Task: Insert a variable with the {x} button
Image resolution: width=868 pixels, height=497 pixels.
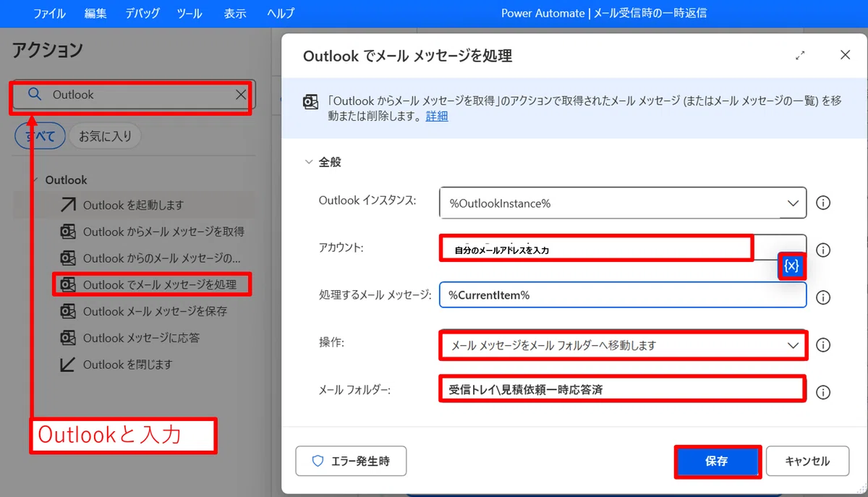Action: [792, 266]
